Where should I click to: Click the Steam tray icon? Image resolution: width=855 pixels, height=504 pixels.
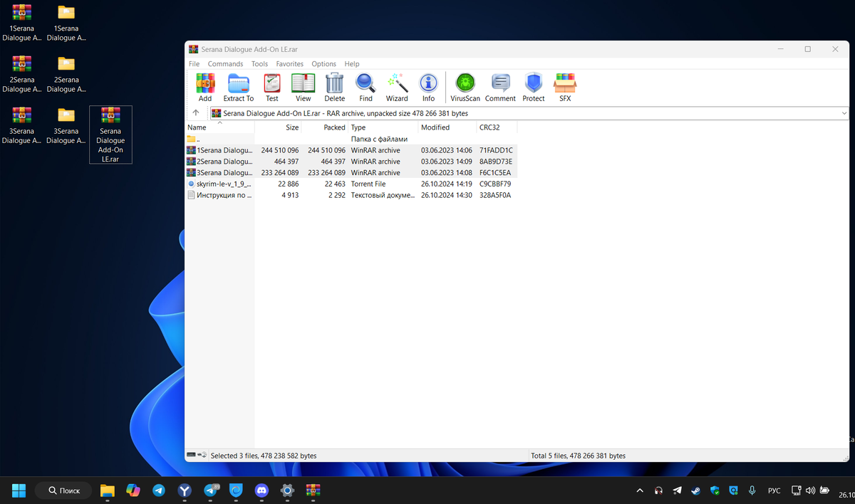695,490
